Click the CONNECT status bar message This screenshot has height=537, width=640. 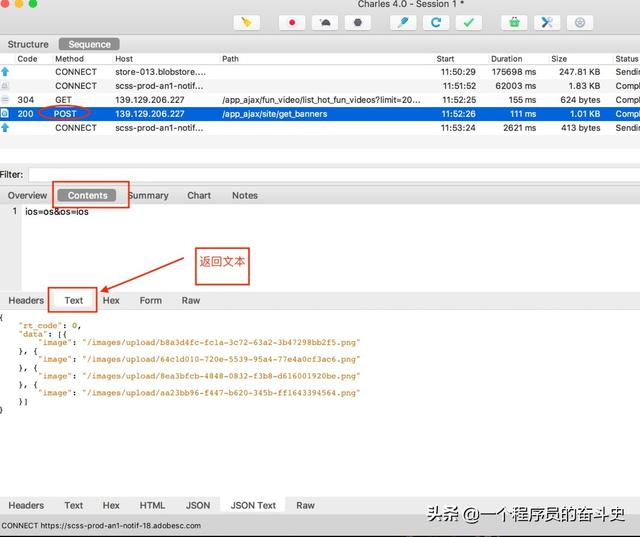coord(101,526)
